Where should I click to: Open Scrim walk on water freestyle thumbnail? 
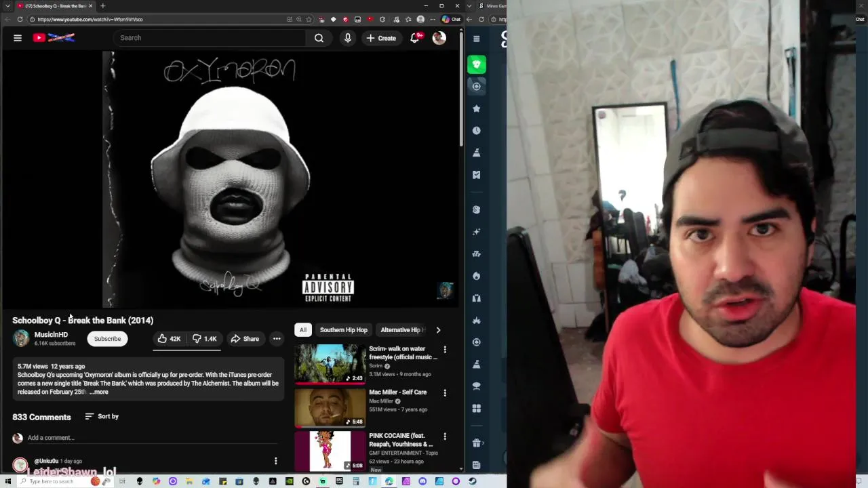pyautogui.click(x=330, y=364)
